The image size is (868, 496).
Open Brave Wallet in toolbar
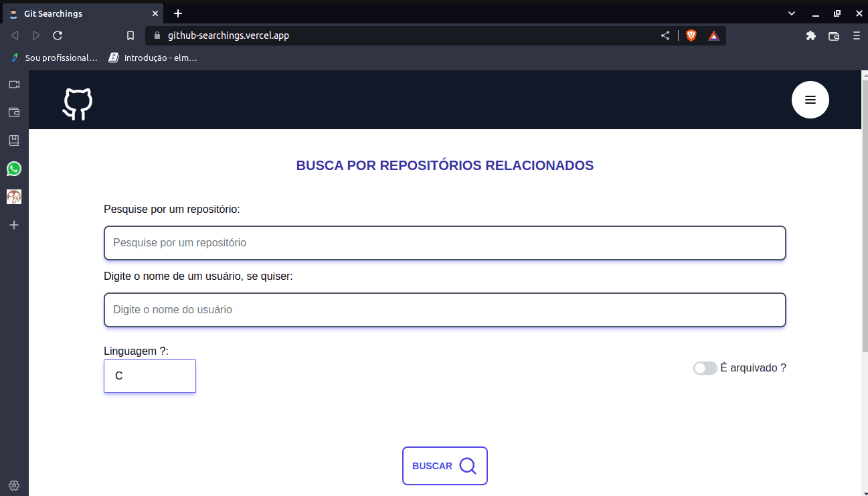pos(834,36)
